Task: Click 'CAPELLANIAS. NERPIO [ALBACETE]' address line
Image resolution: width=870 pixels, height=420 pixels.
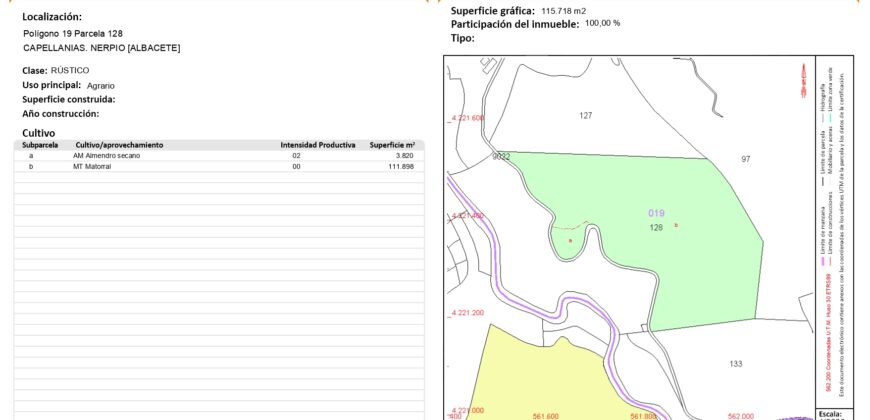Action: (102, 48)
